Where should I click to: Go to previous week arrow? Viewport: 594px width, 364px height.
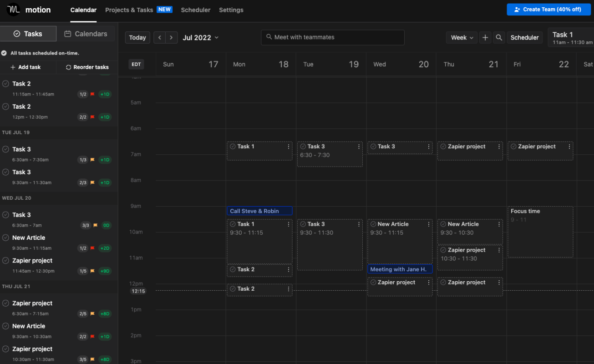pyautogui.click(x=159, y=38)
